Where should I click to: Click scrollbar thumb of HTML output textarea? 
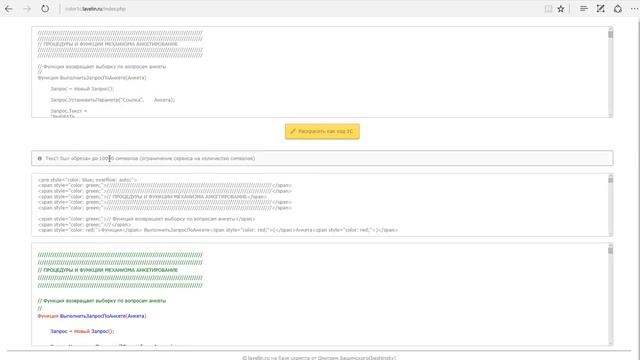[x=610, y=180]
